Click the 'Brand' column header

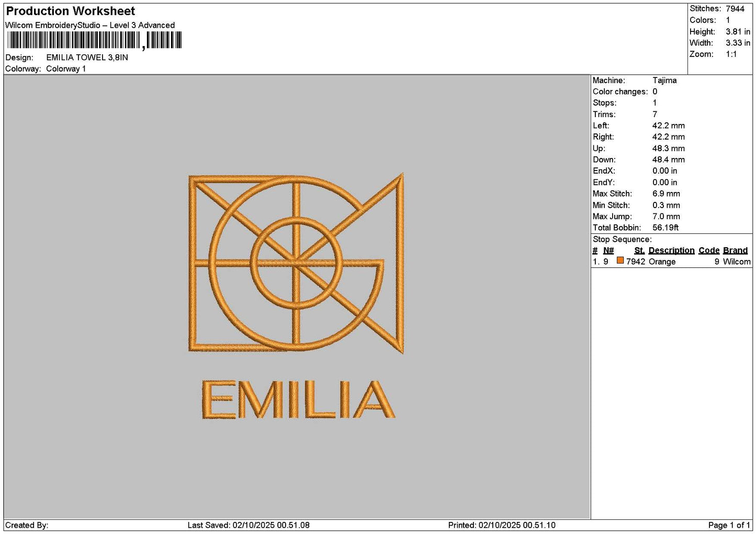tap(735, 251)
